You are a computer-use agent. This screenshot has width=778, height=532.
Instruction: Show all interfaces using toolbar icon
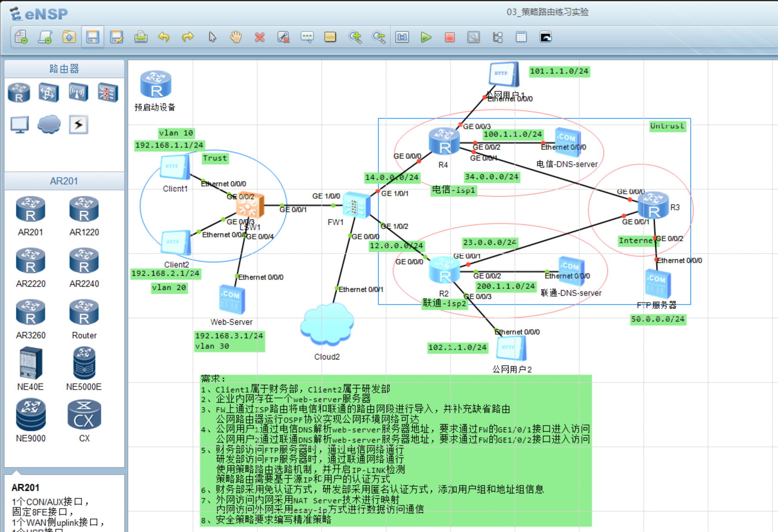(498, 37)
